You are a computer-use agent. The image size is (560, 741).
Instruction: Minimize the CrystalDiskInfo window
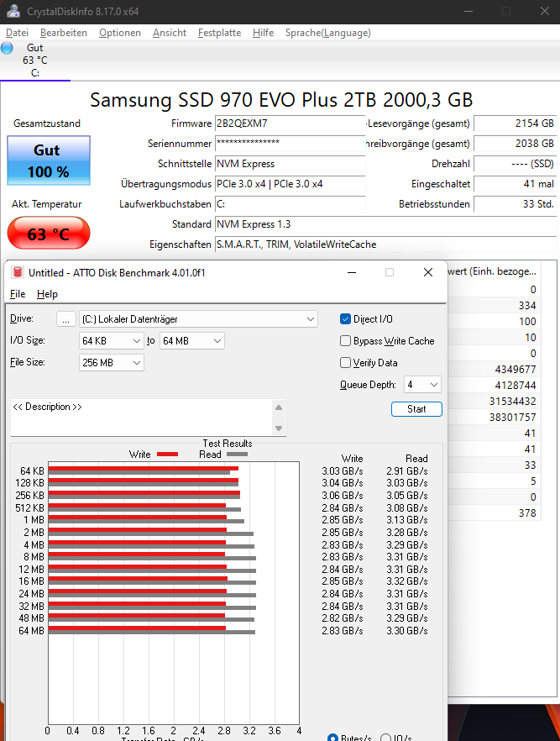tap(468, 11)
